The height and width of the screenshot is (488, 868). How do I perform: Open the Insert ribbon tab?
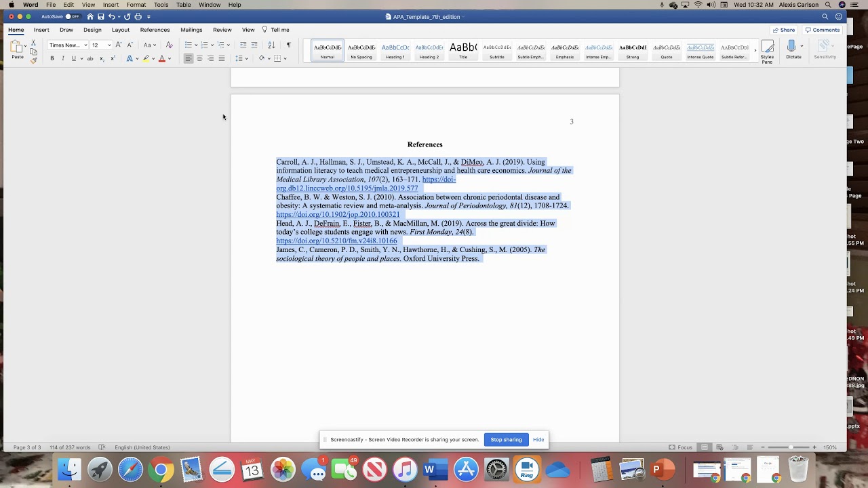(41, 30)
